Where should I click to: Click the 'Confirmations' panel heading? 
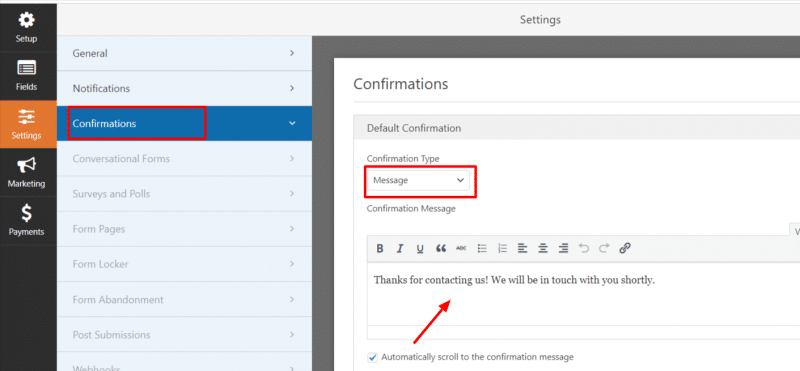point(401,84)
